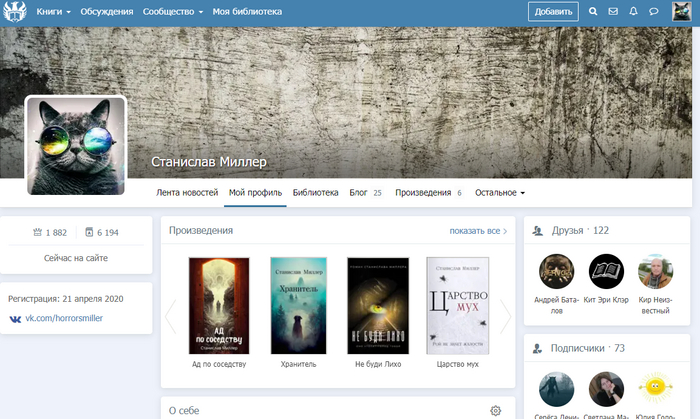The image size is (700, 419).
Task: Click the Подписчики person icon
Action: 537,348
